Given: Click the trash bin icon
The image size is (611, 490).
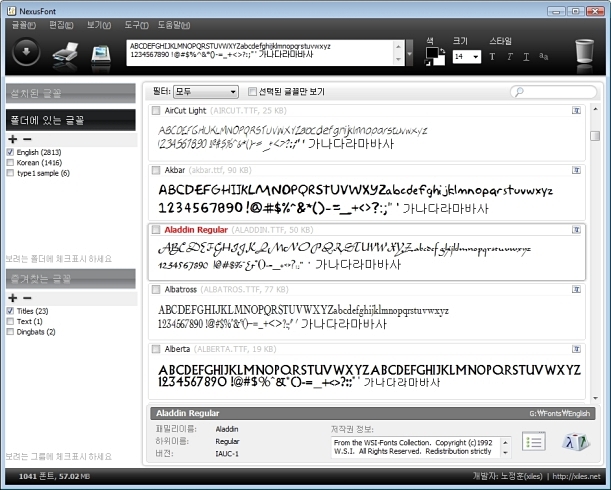Looking at the screenshot, I should 584,52.
